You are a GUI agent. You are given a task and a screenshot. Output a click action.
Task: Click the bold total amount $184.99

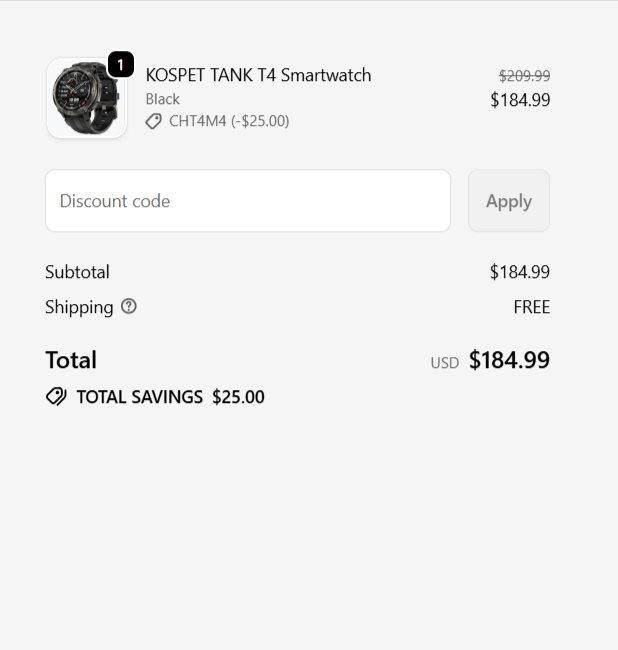[x=509, y=360]
